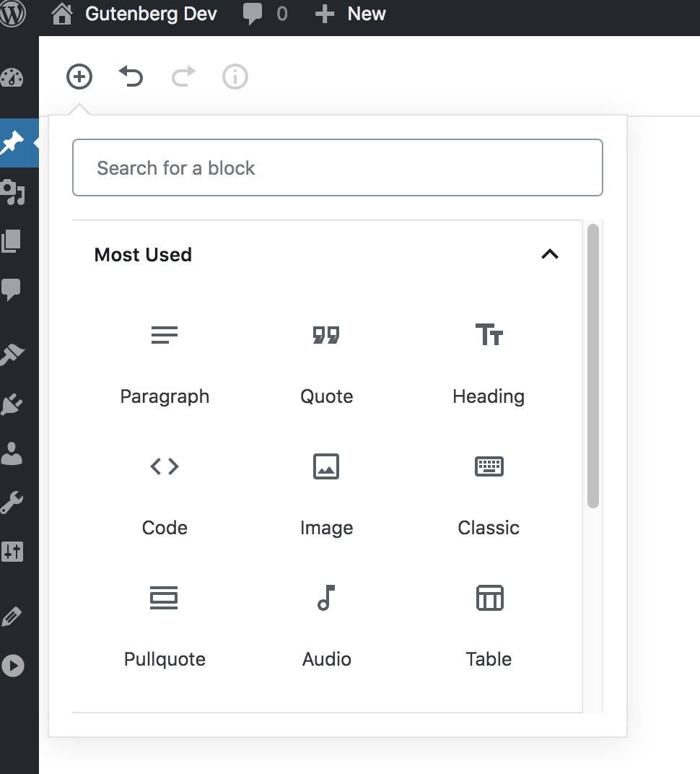
Task: Open the editor tips info icon
Action: [235, 76]
